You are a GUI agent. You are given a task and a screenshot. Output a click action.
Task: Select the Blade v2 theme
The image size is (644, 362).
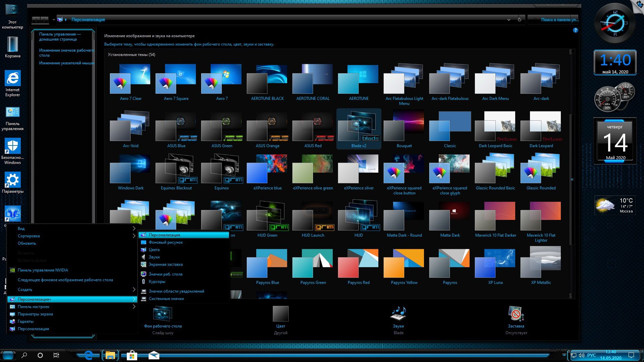[359, 129]
